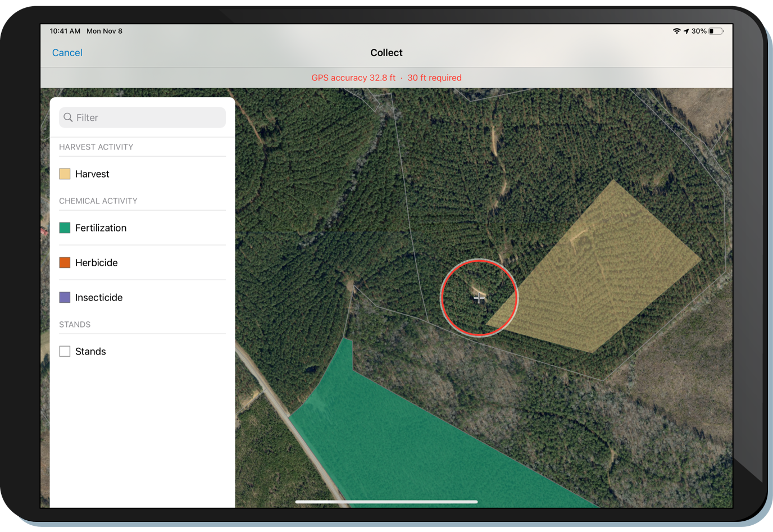
Task: Click the STANDS section header
Action: tap(75, 325)
